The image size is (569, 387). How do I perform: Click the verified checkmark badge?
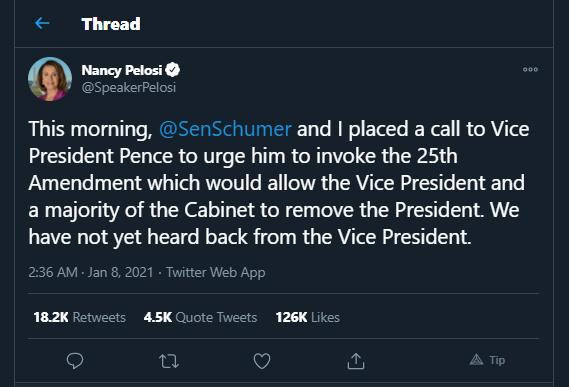click(173, 69)
